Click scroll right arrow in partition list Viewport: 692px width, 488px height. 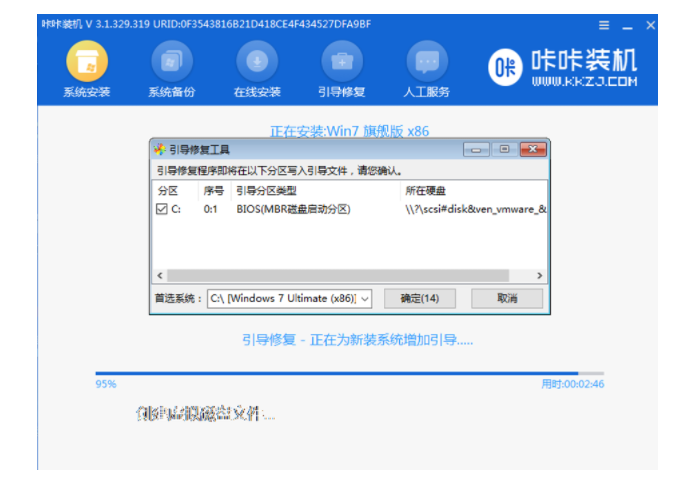coord(540,275)
